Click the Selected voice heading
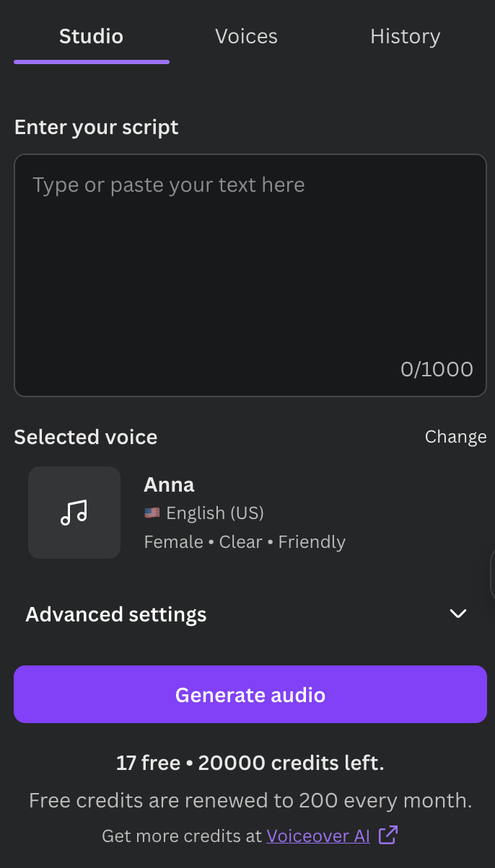 coord(86,437)
